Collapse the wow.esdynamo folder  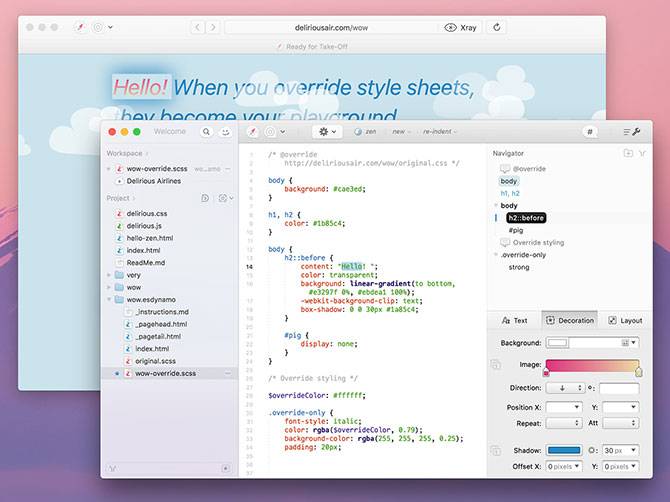click(x=109, y=300)
